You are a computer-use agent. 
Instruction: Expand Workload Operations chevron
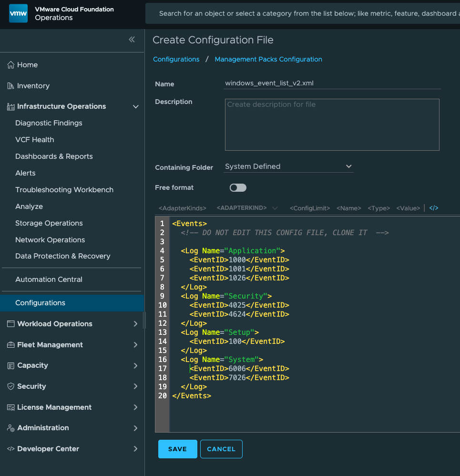point(135,324)
